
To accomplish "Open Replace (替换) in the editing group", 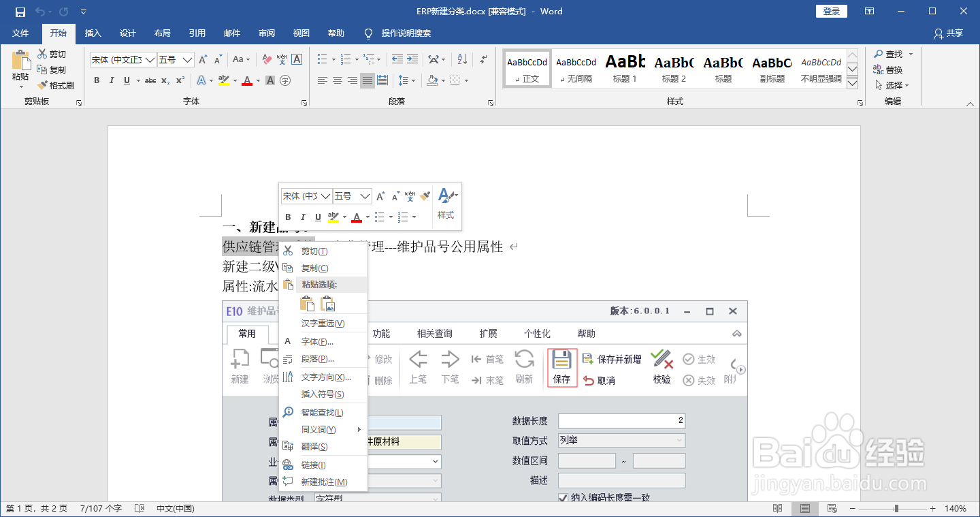I will click(x=889, y=69).
